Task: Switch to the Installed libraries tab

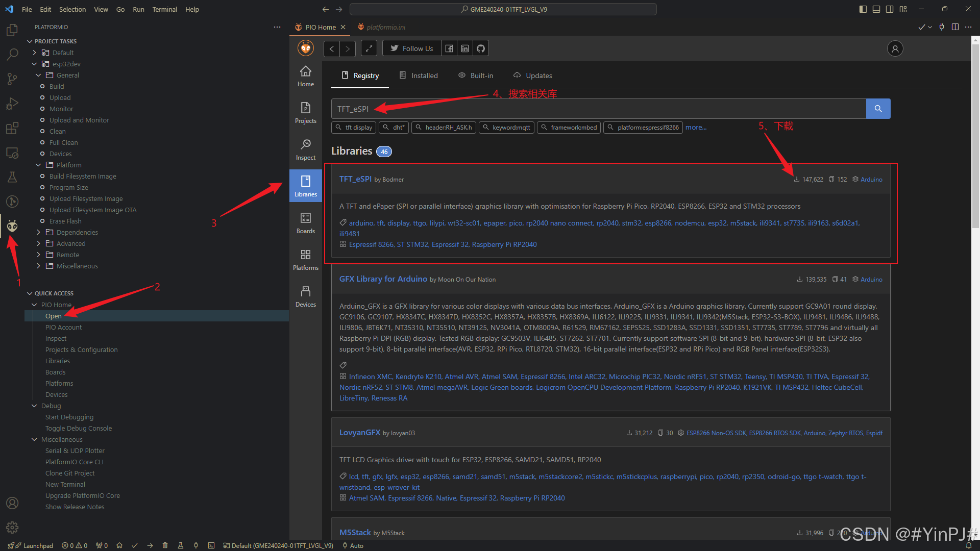Action: pos(419,76)
